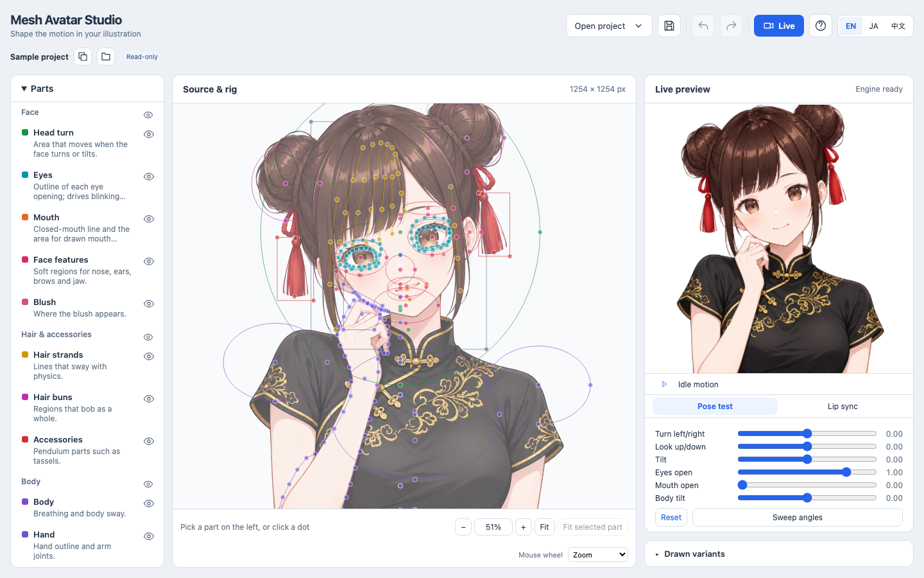Toggle the Accessories eye icon

[x=149, y=441]
